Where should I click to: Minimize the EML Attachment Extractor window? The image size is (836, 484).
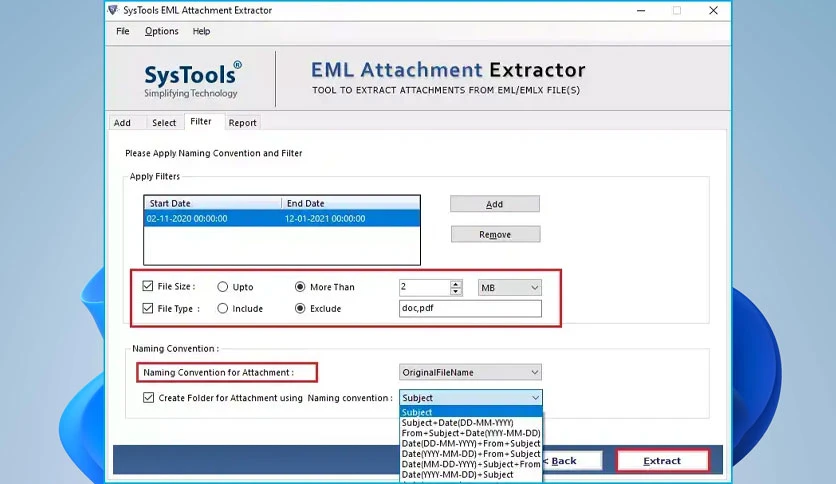[x=641, y=11]
